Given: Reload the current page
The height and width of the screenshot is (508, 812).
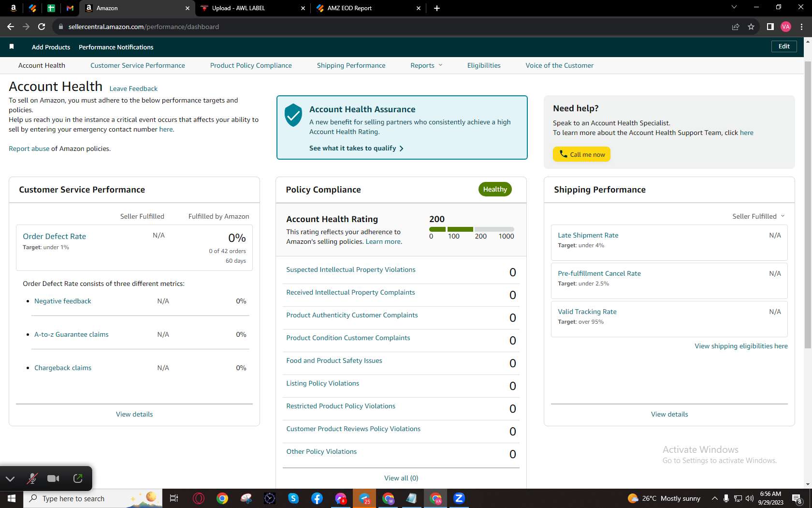Looking at the screenshot, I should 42,27.
